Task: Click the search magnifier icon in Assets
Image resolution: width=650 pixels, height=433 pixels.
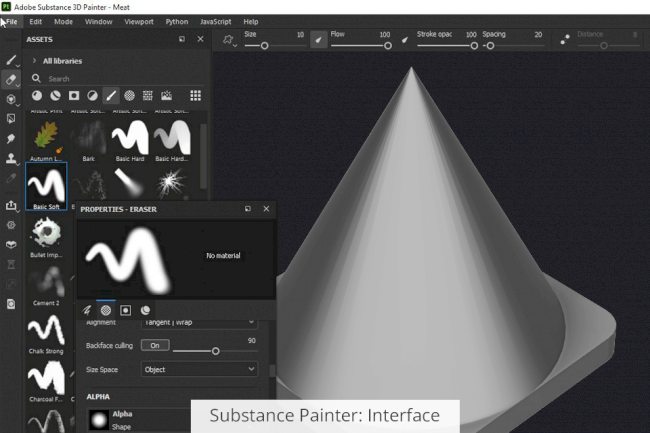Action: click(x=36, y=78)
